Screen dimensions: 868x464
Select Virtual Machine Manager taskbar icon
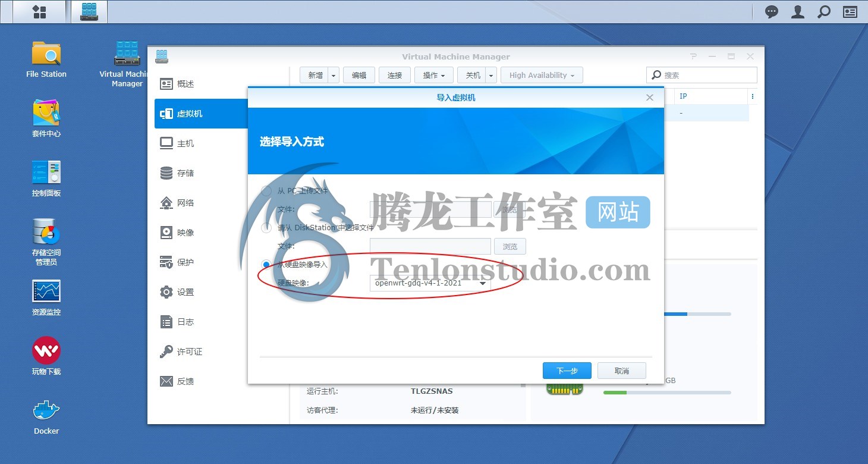pos(89,11)
